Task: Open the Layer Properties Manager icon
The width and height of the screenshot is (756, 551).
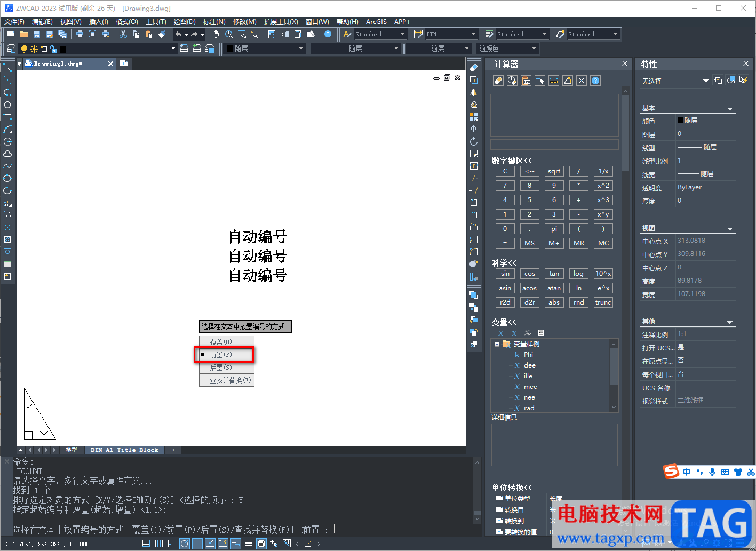Action: [x=11, y=49]
